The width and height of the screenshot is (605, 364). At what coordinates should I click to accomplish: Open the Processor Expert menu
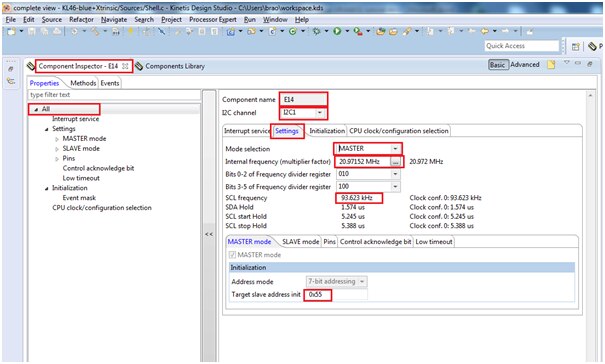(x=213, y=19)
